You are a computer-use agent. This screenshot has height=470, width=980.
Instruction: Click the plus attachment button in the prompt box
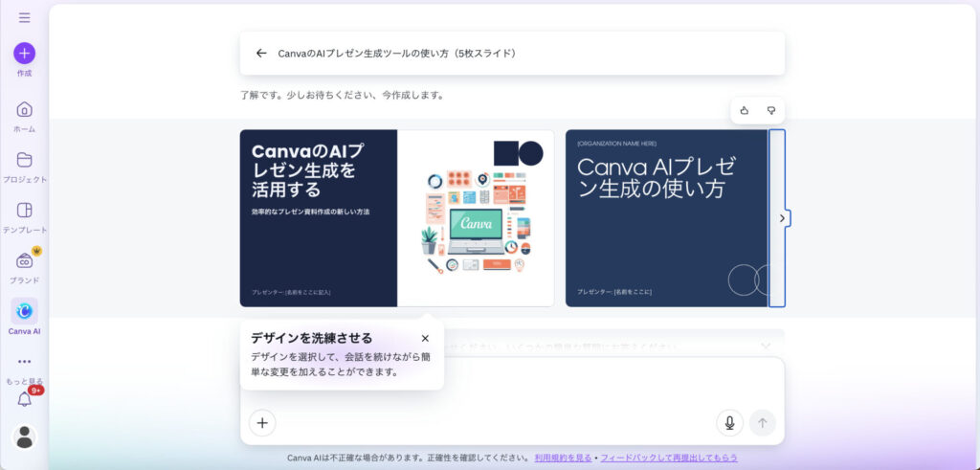tap(261, 422)
